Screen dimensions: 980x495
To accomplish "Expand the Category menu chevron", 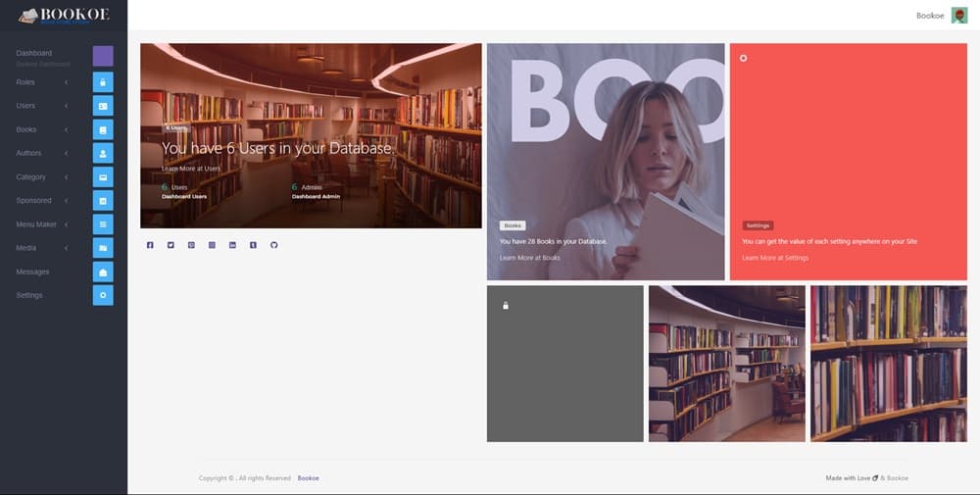I will coord(67,177).
